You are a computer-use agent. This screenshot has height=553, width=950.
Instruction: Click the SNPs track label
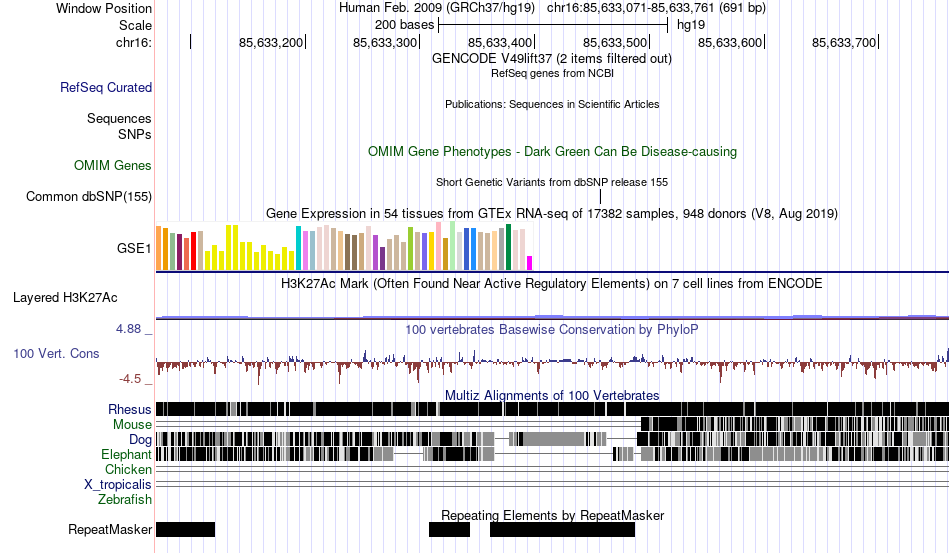pos(135,134)
